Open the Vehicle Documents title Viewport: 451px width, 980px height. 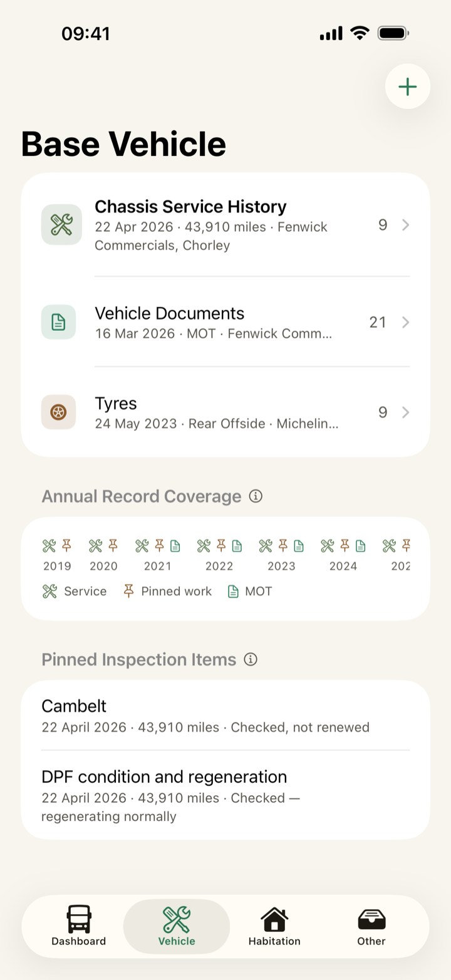(170, 313)
